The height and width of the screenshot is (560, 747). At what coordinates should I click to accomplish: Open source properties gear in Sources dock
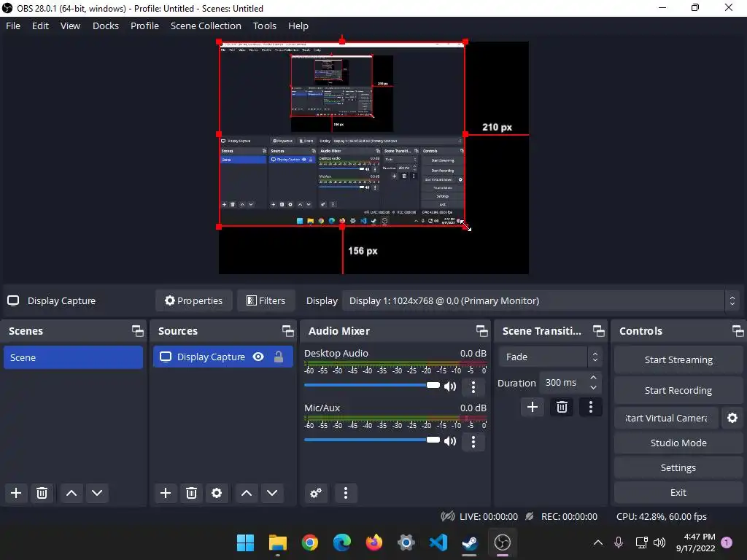pyautogui.click(x=217, y=493)
